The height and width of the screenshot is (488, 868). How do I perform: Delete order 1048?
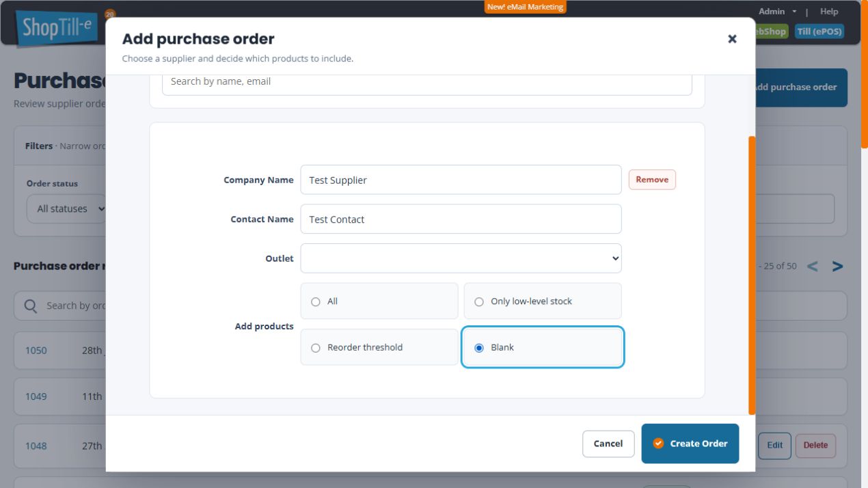pos(815,445)
